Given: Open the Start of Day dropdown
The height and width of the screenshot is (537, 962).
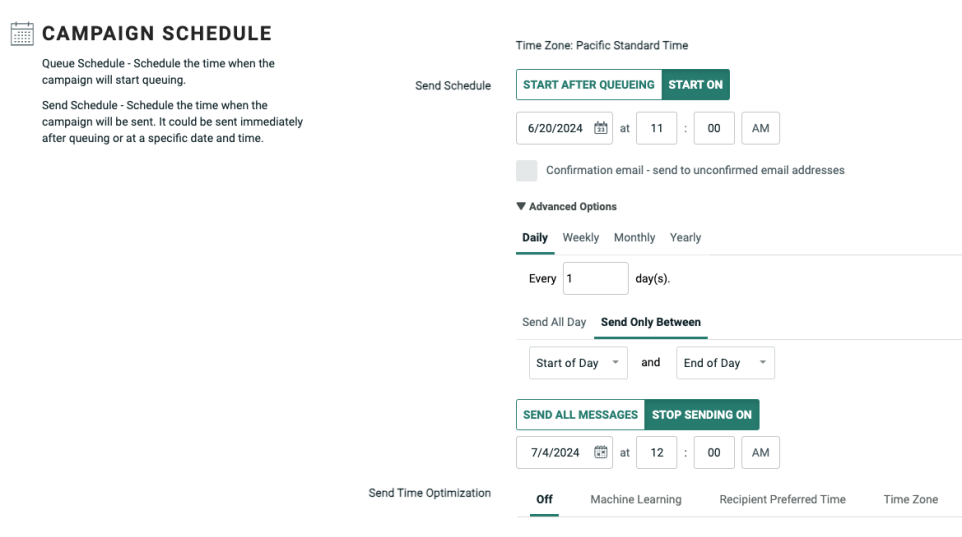Looking at the screenshot, I should tap(578, 363).
